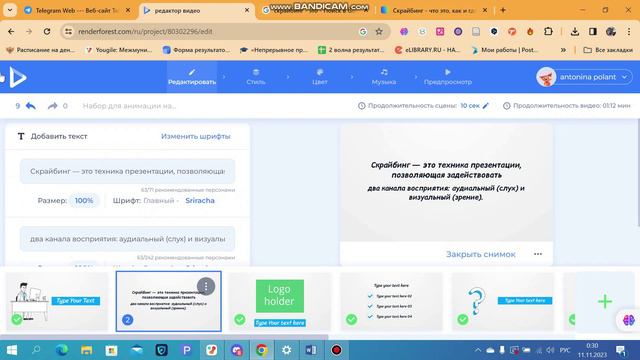
Task: Toggle the browser side panel
Action: (593, 31)
